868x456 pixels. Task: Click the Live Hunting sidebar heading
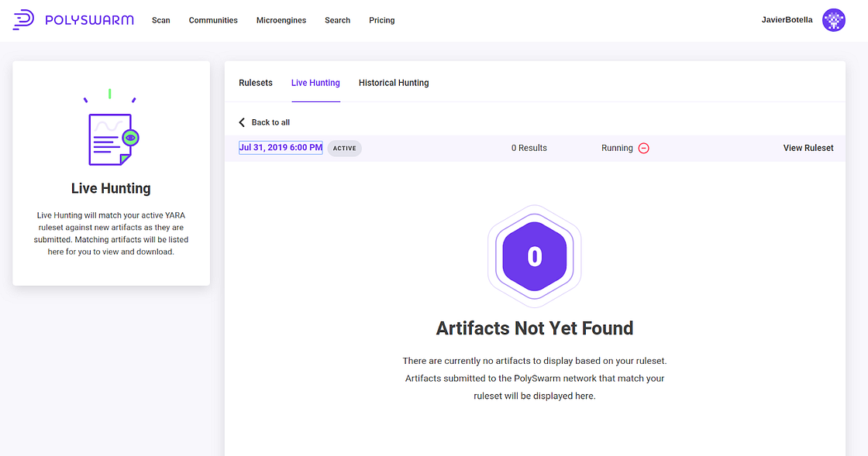pyautogui.click(x=111, y=188)
